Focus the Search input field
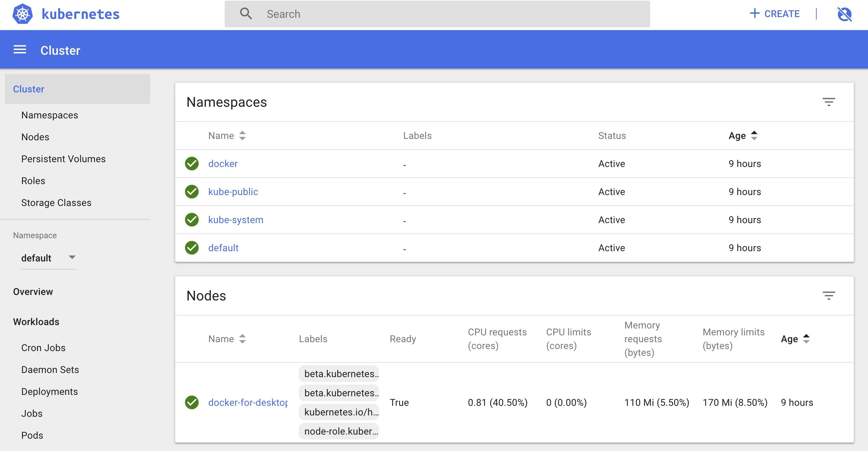The width and height of the screenshot is (868, 451). (x=437, y=14)
